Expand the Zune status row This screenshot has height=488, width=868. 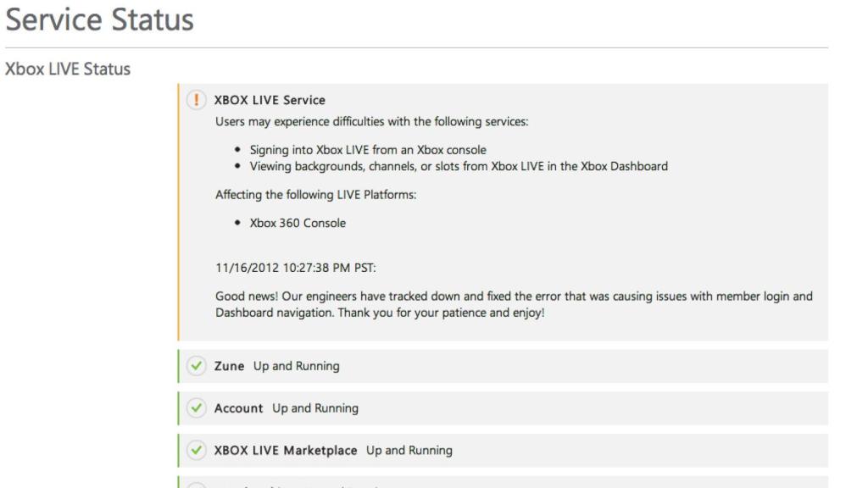(229, 366)
